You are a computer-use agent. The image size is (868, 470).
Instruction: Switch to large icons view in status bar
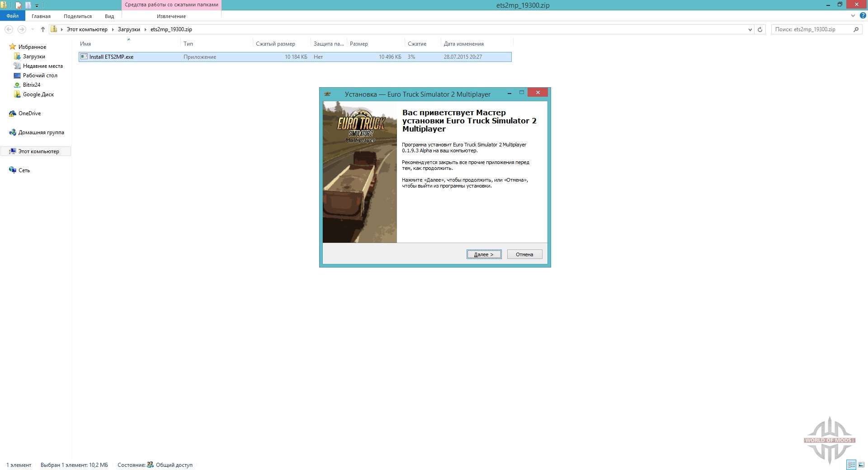[861, 465]
